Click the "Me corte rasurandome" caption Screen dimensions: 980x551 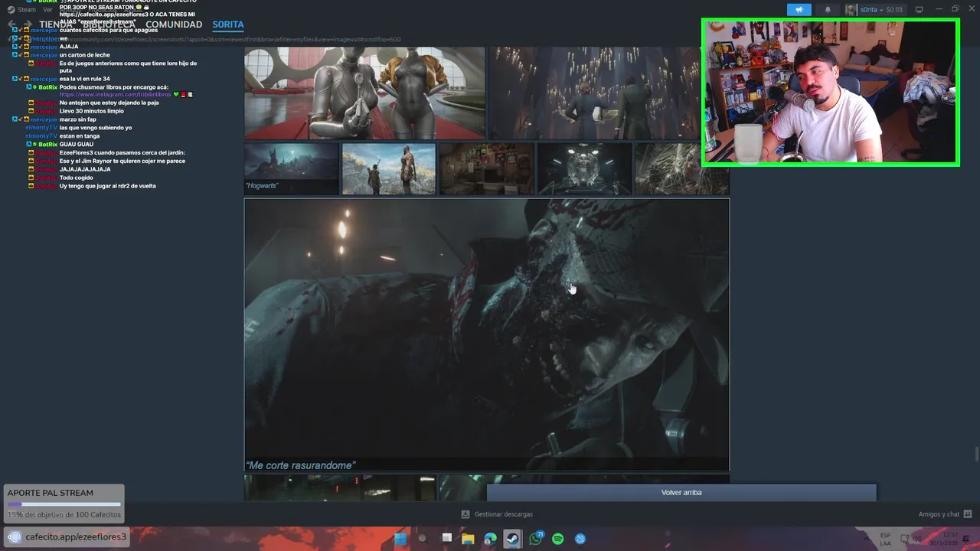(300, 465)
